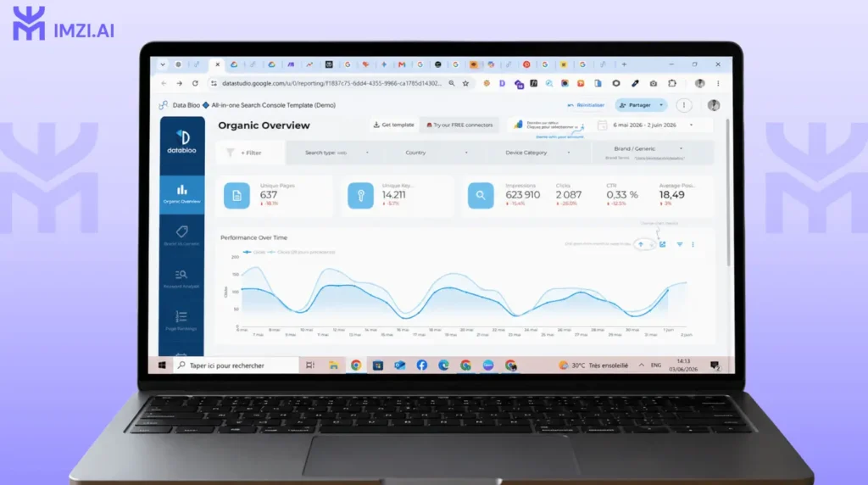Click the address bar URL field
This screenshot has height=485, width=868.
coord(331,84)
